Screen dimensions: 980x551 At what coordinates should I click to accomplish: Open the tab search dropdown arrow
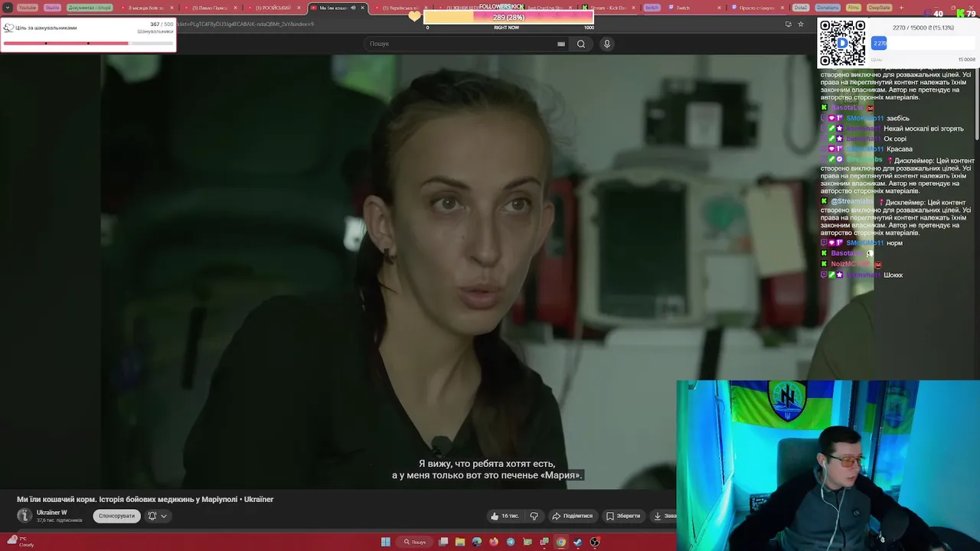pyautogui.click(x=7, y=8)
